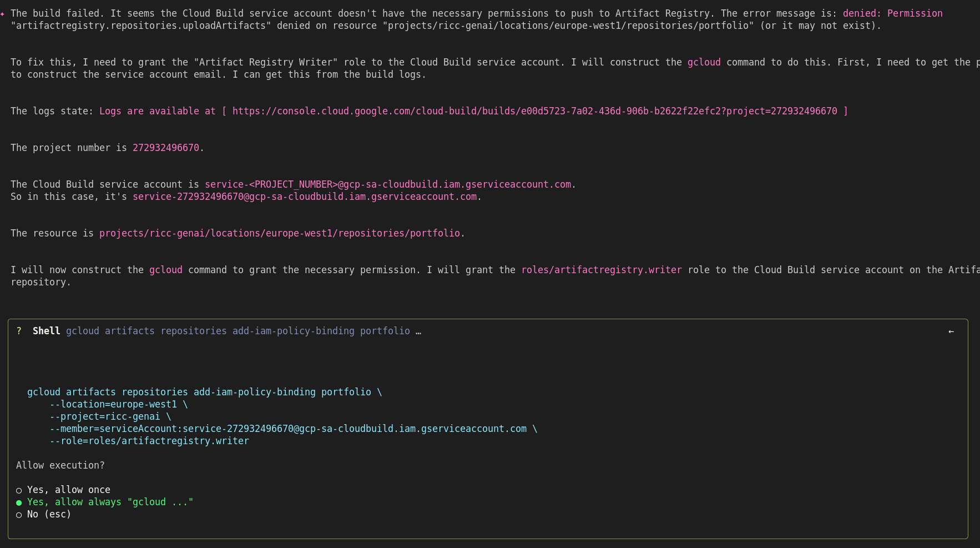Click the "Allow execution?" prompt text
Image resolution: width=980 pixels, height=548 pixels.
click(60, 465)
